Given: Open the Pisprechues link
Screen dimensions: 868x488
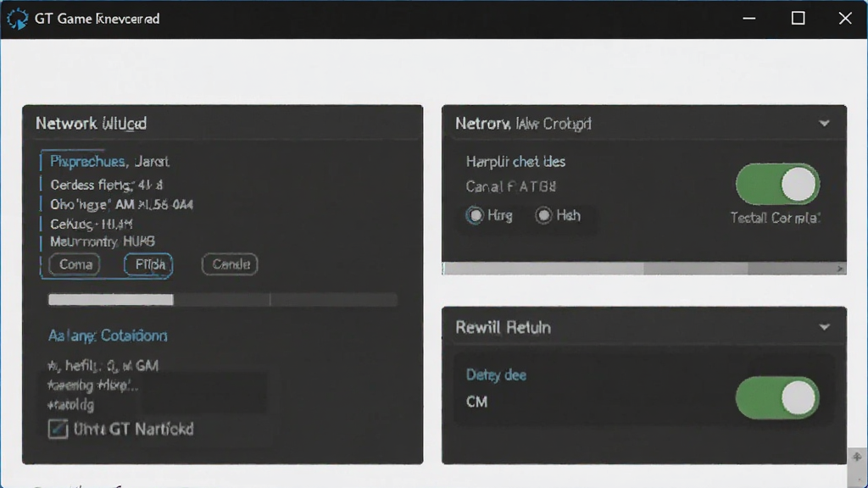Looking at the screenshot, I should tap(88, 162).
